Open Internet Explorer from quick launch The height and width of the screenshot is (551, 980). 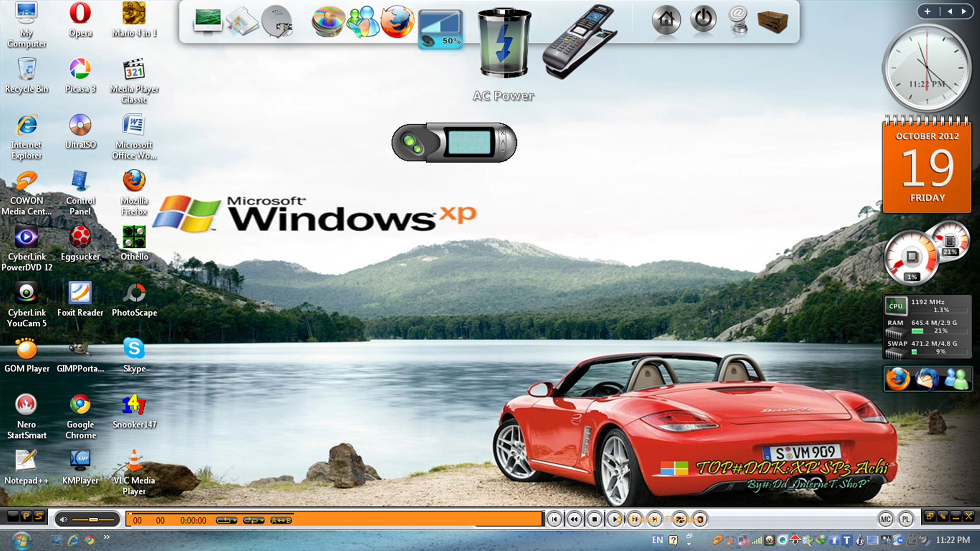(x=73, y=540)
